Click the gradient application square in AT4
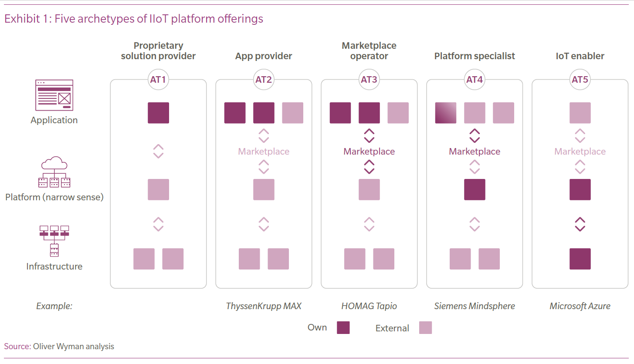The image size is (634, 364). 446,113
